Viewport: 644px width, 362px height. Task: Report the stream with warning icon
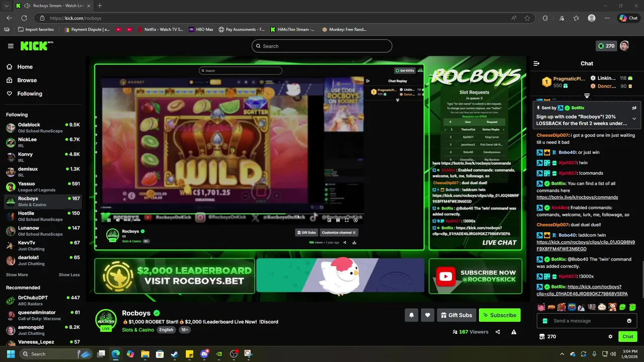514,332
